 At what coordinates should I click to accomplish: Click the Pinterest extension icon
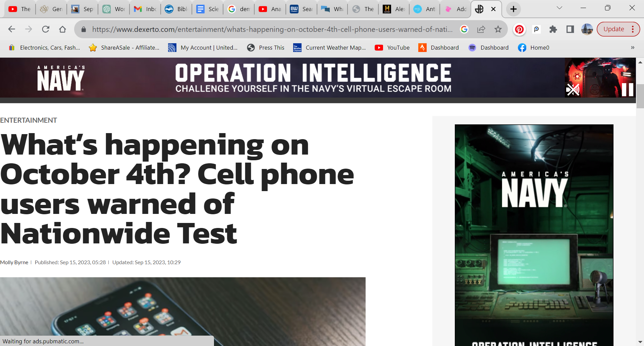point(519,30)
